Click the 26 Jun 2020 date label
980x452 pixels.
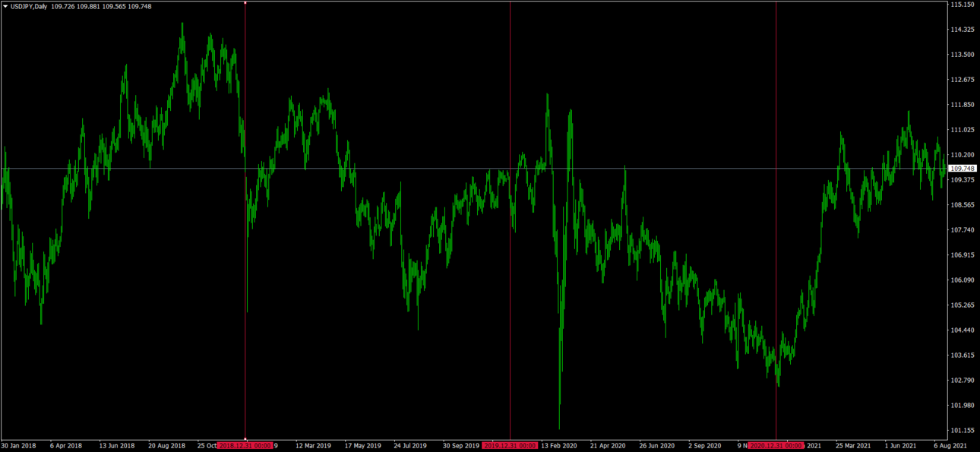[657, 446]
